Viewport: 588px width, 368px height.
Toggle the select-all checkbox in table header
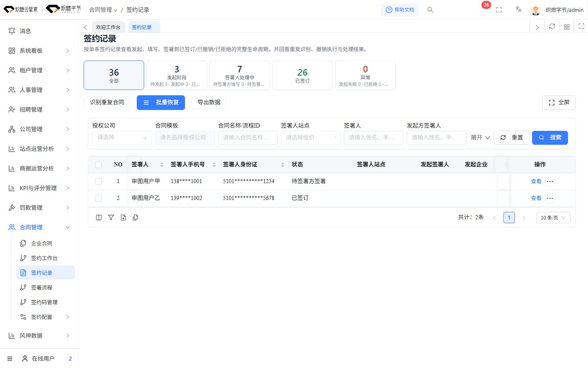98,165
